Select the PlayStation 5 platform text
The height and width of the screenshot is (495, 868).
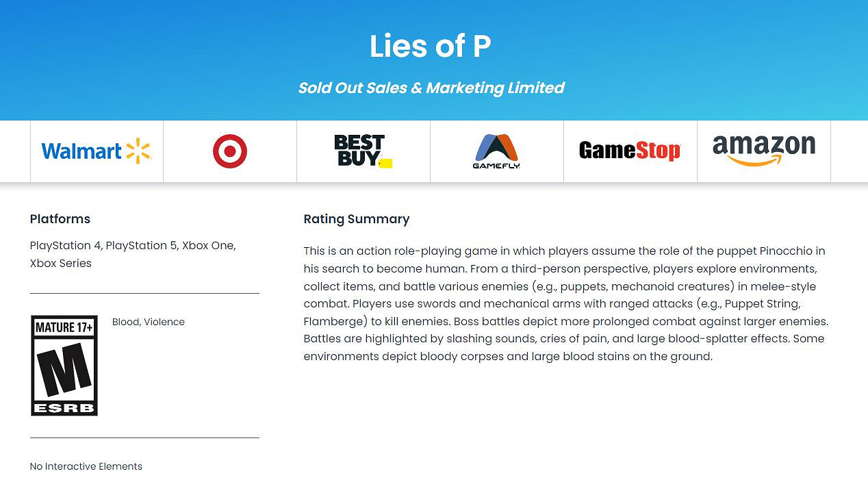pos(142,246)
